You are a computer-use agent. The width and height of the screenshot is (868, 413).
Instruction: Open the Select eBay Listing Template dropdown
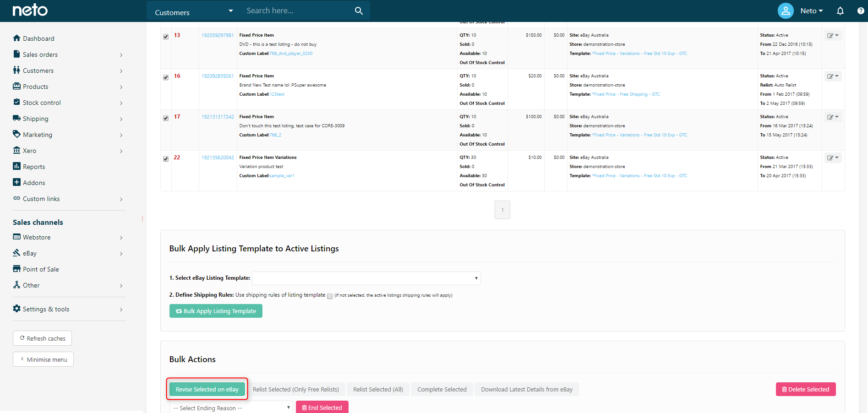[x=366, y=278]
